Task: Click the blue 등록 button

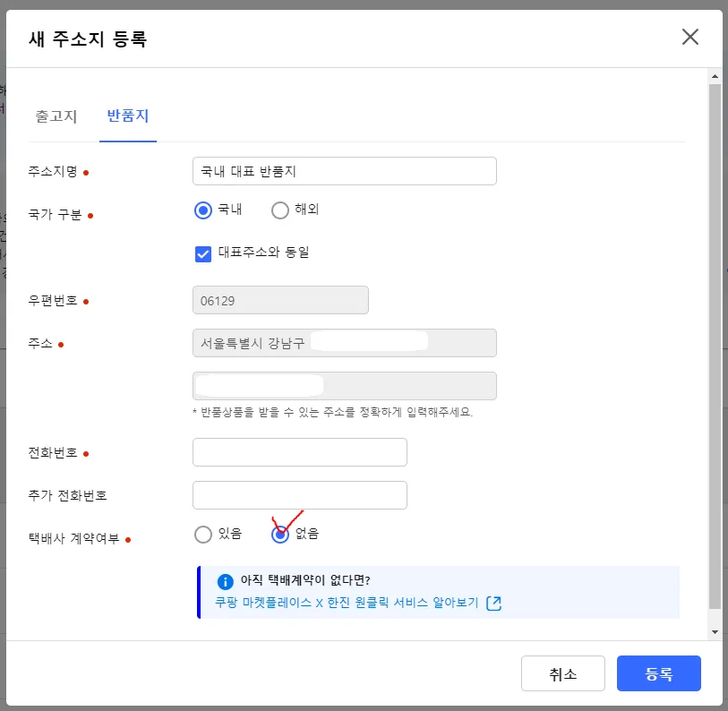Action: [658, 673]
